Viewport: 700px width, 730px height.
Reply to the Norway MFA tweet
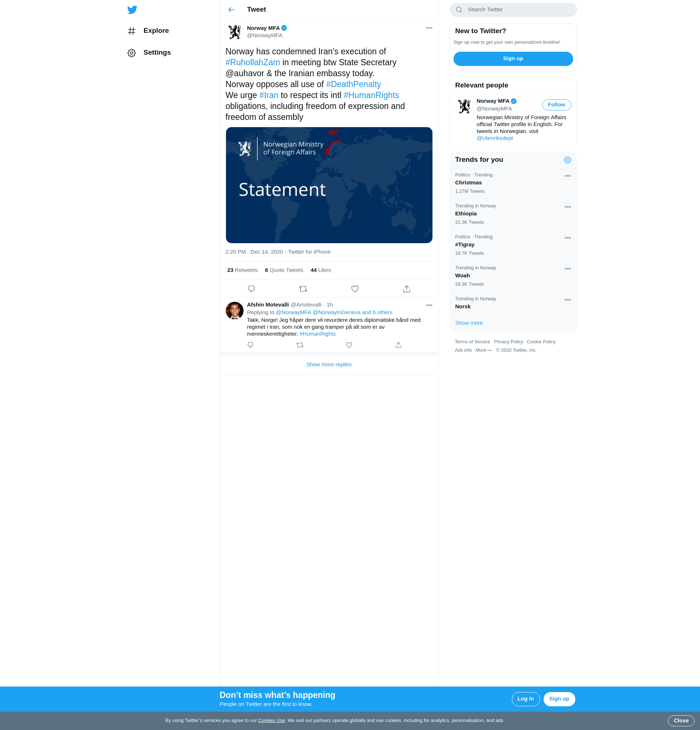pos(251,289)
